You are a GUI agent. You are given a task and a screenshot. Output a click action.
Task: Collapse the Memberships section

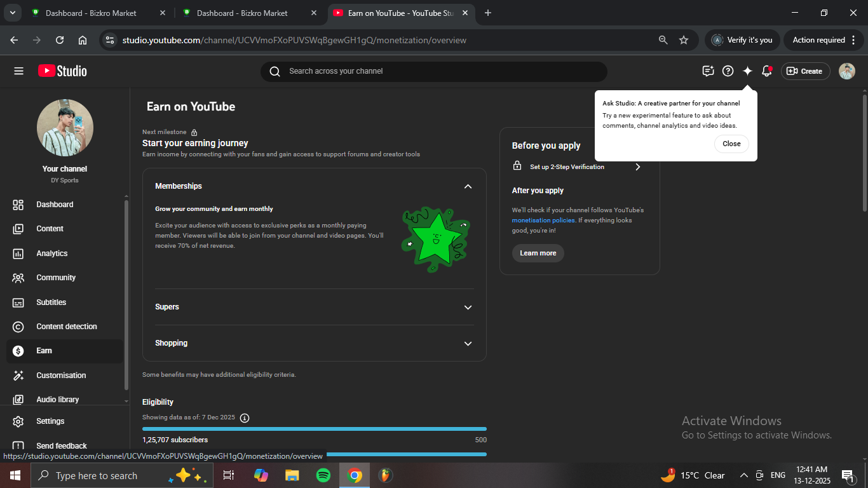pyautogui.click(x=468, y=186)
